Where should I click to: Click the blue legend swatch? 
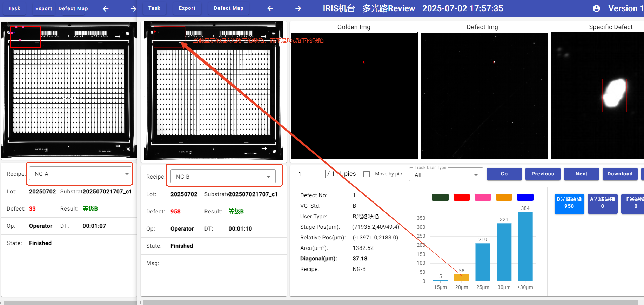pos(525,197)
